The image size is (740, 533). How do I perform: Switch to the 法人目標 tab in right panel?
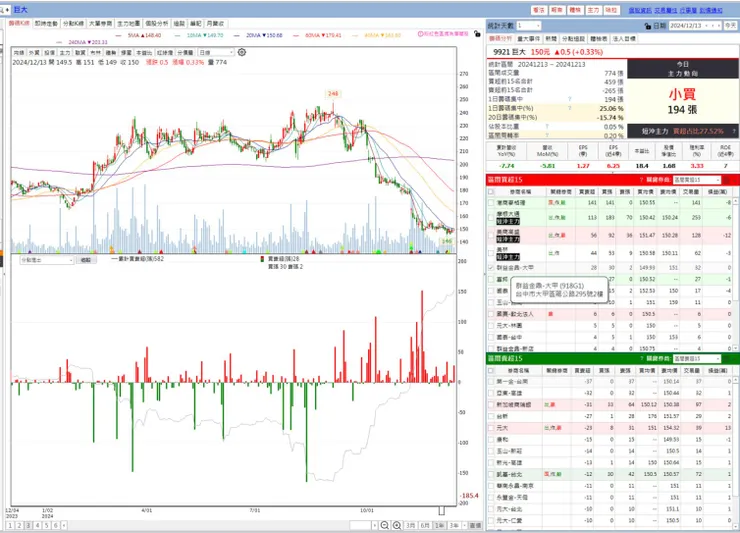pyautogui.click(x=624, y=39)
